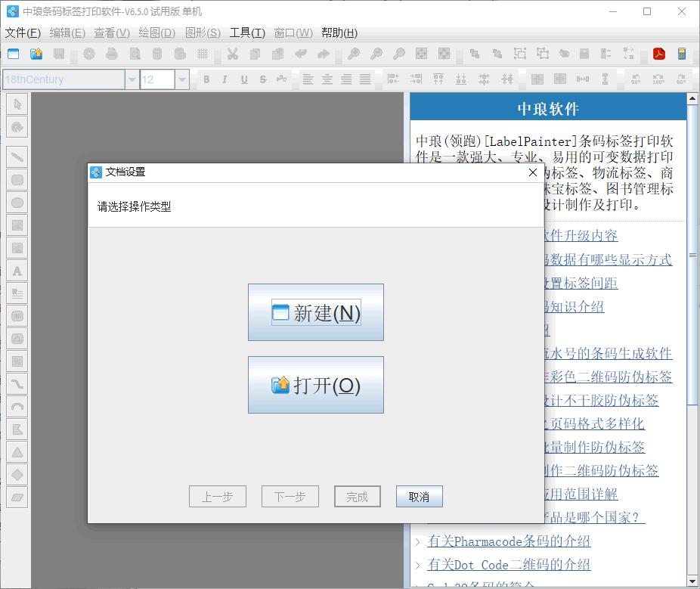Select the text 'A' tool
This screenshot has width=700, height=589.
pos(17,271)
